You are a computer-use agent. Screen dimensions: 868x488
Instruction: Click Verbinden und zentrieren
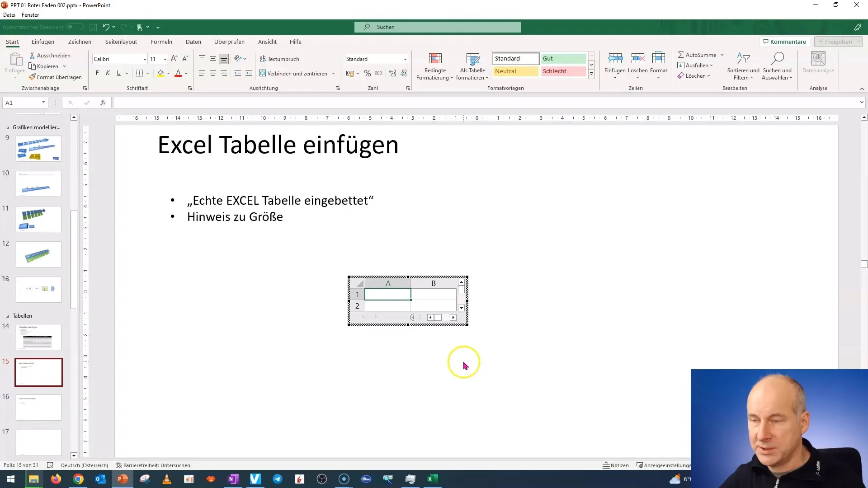coord(293,73)
